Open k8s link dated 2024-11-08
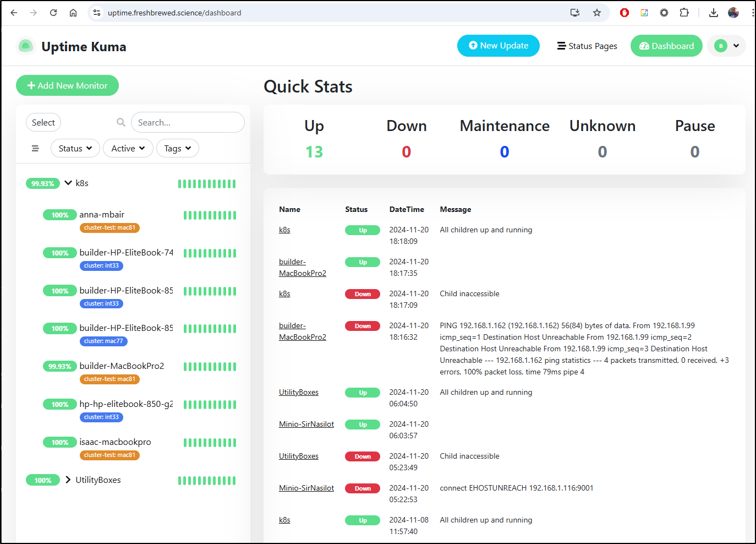 (x=284, y=520)
